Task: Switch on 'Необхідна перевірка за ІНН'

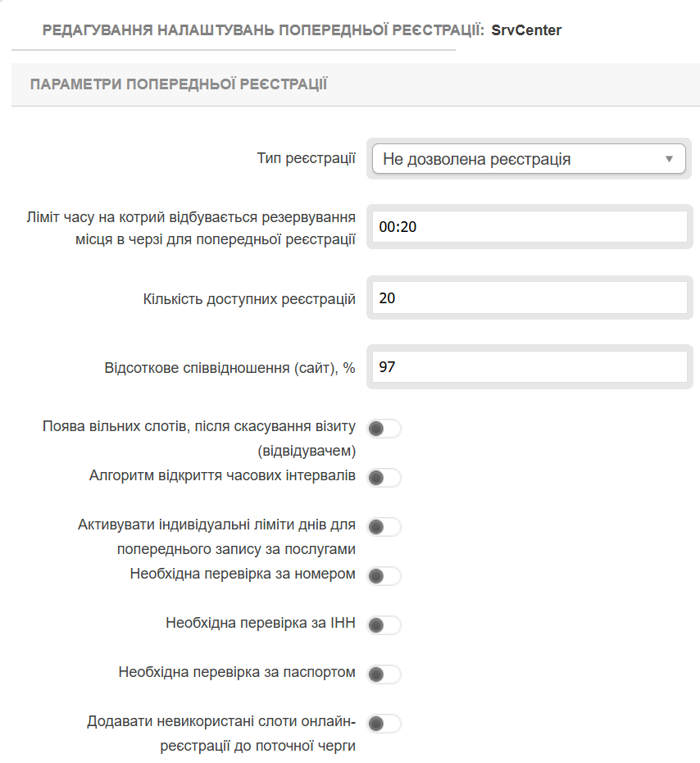Action: (x=384, y=625)
